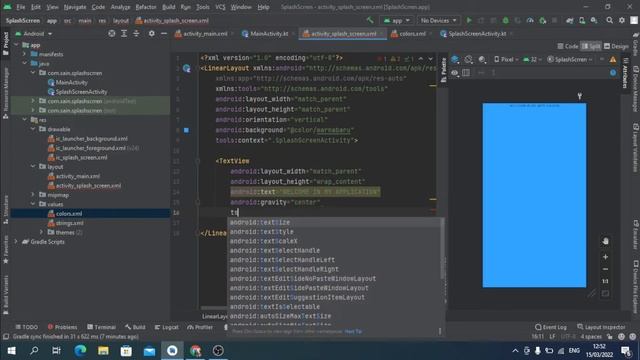The image size is (640, 360).
Task: Switch editor to Code view
Action: [568, 46]
